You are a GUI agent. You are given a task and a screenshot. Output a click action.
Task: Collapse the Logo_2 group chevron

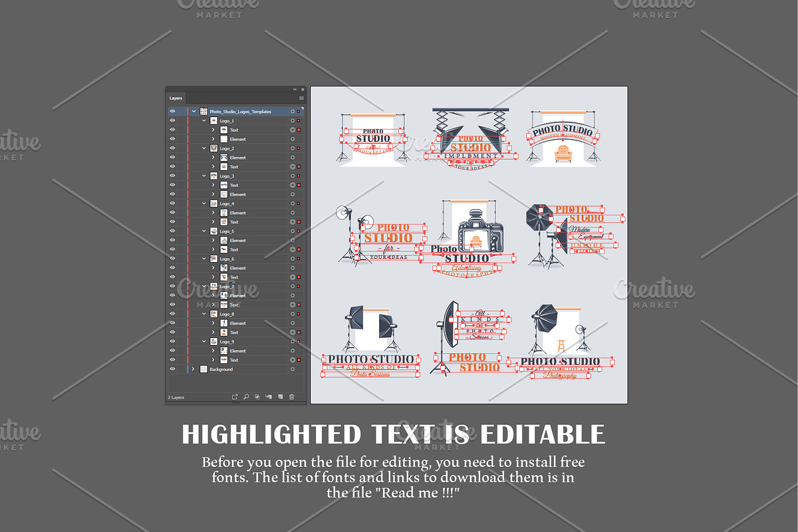coord(204,148)
